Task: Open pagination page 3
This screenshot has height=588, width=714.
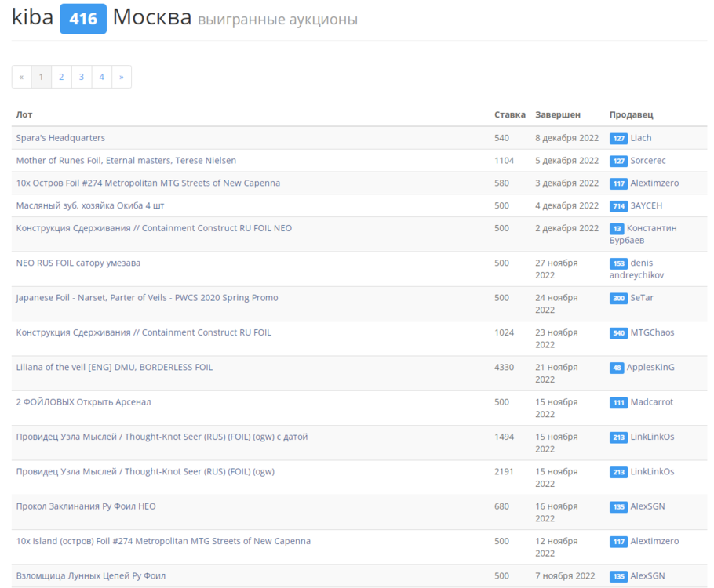Action: (x=82, y=77)
